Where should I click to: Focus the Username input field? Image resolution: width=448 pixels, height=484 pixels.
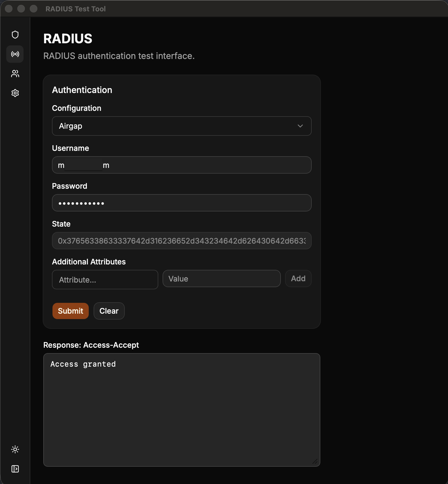pyautogui.click(x=182, y=165)
